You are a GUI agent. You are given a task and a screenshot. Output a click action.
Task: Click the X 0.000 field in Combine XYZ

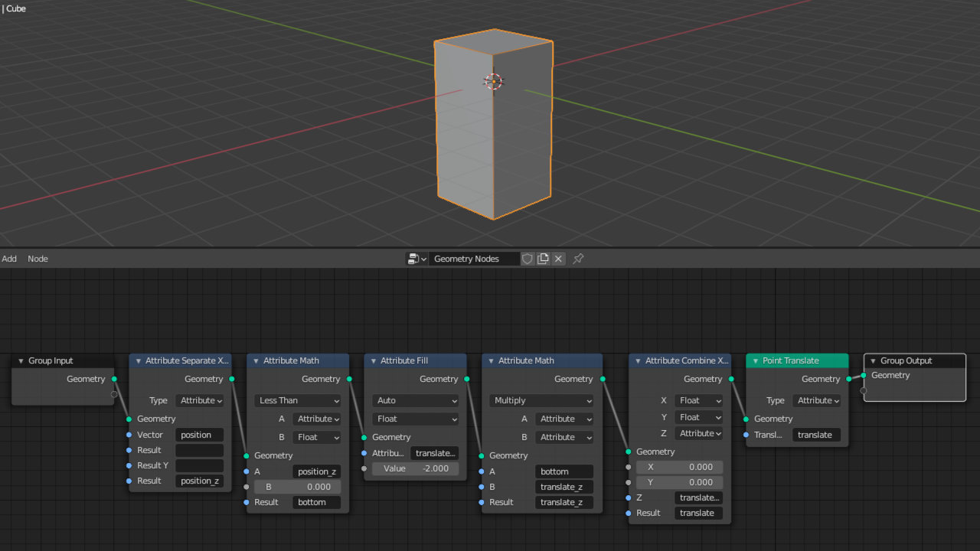tap(680, 467)
